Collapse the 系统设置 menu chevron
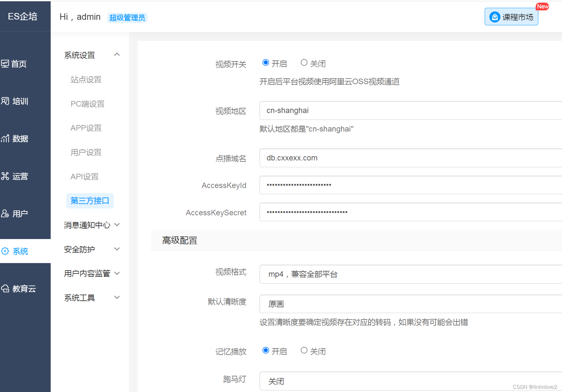The height and width of the screenshot is (392, 562). click(117, 55)
